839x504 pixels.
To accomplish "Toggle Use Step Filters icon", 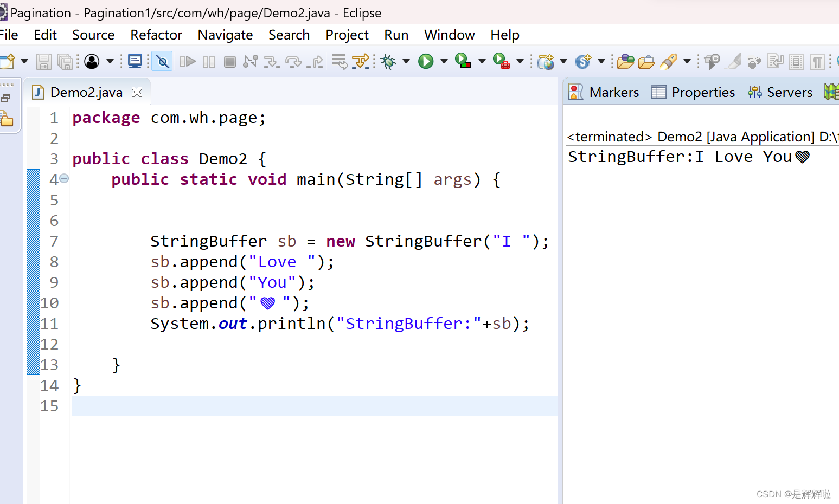I will tap(361, 61).
